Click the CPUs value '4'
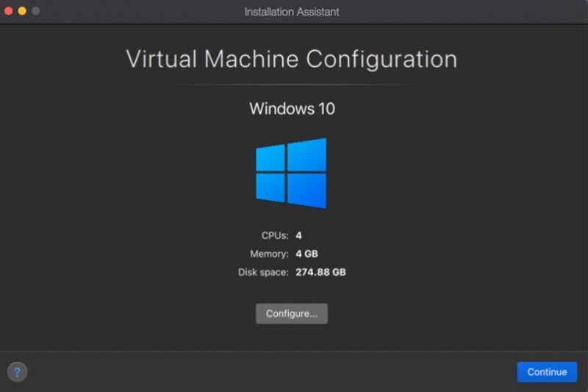Screen dimensions: 588x392 [x=298, y=235]
